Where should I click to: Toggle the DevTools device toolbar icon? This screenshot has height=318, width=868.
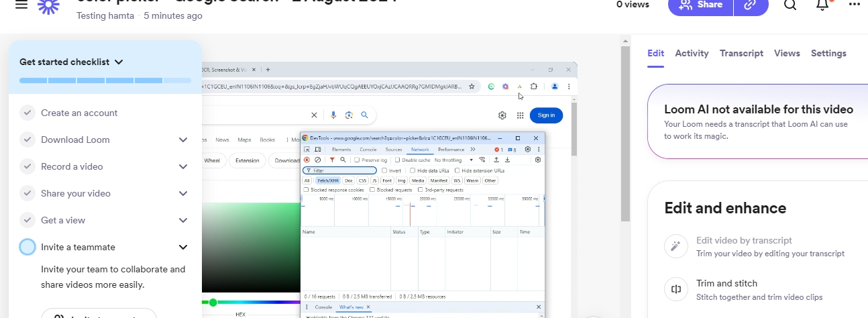point(318,150)
